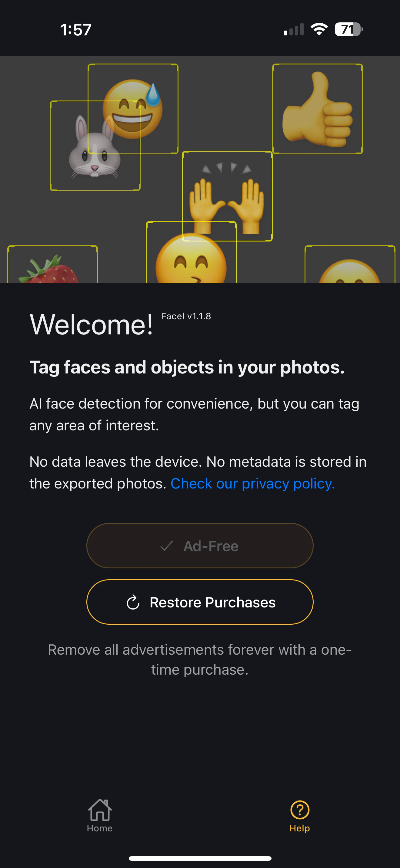Tap the raised hands emoji
Screen dimensions: 400x868
(227, 202)
